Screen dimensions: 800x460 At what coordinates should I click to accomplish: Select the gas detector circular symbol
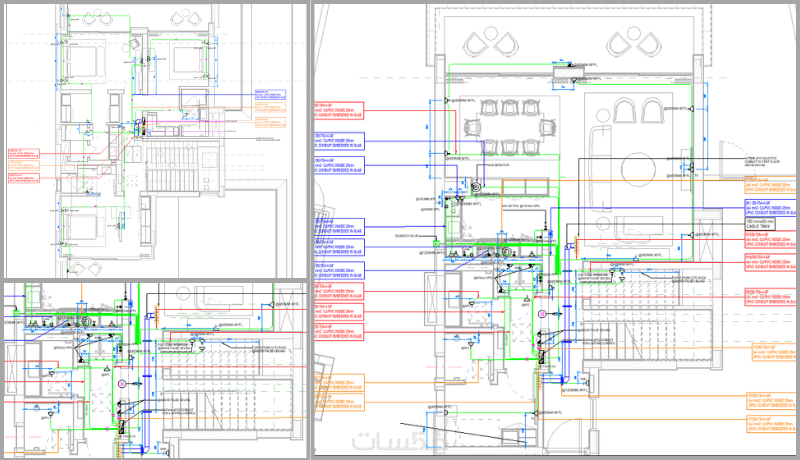coord(477,187)
